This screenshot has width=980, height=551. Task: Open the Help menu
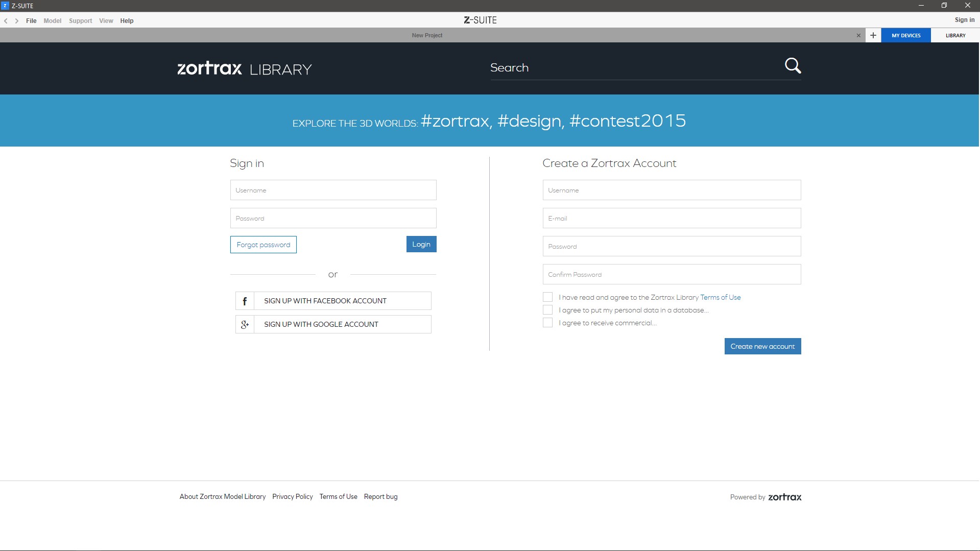coord(127,21)
